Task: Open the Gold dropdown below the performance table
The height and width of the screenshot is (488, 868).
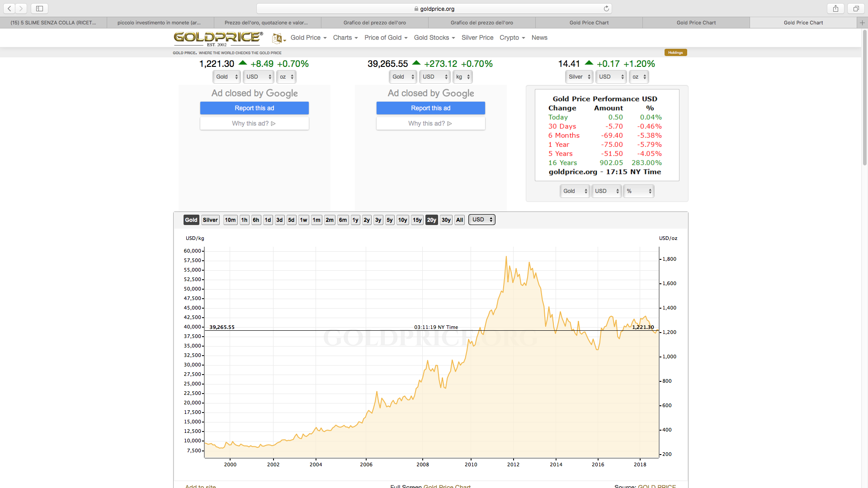Action: pos(575,191)
